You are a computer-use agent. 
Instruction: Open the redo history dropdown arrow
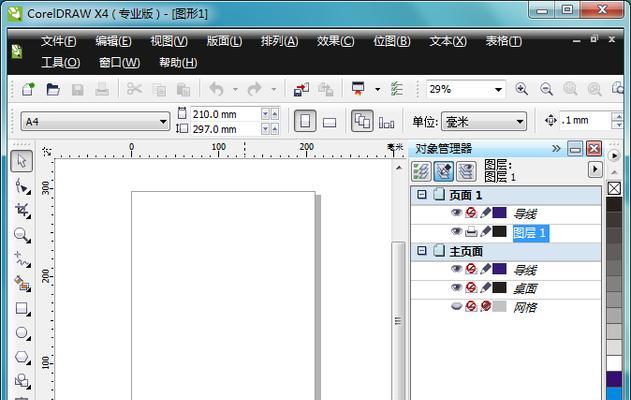(274, 89)
